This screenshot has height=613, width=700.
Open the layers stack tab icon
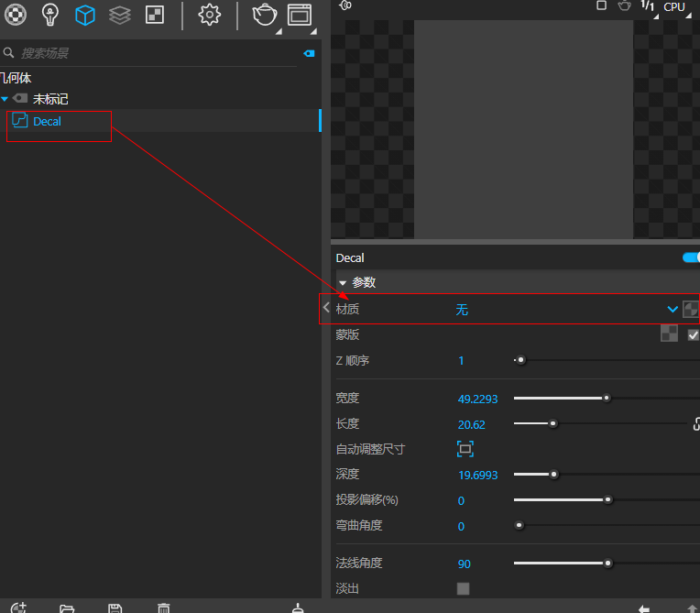[x=119, y=15]
